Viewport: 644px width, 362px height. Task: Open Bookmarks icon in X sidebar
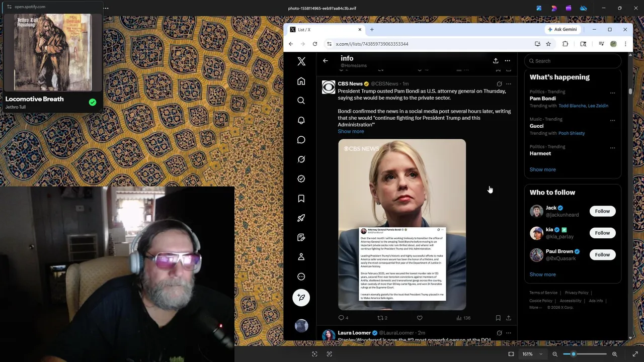(301, 199)
